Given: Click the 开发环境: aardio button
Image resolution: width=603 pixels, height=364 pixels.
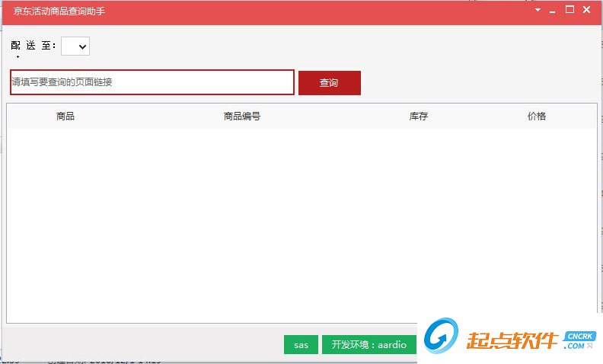Looking at the screenshot, I should pyautogui.click(x=369, y=344).
